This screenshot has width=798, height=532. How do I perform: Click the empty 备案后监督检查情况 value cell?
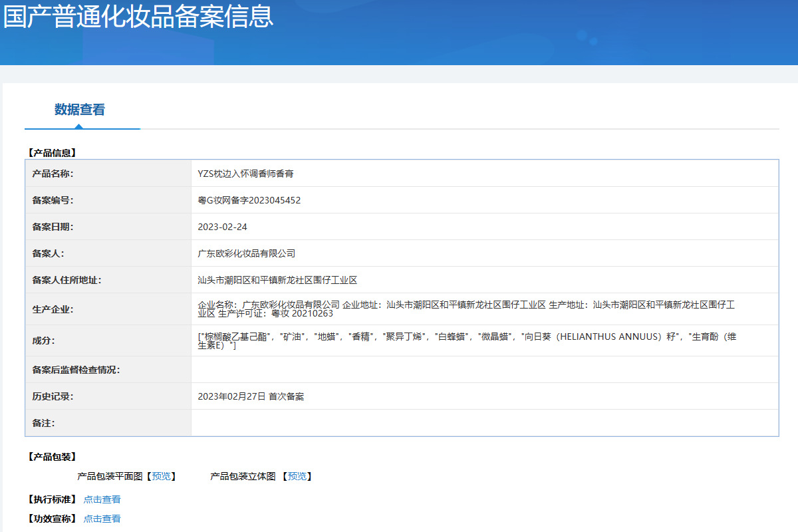(x=484, y=370)
